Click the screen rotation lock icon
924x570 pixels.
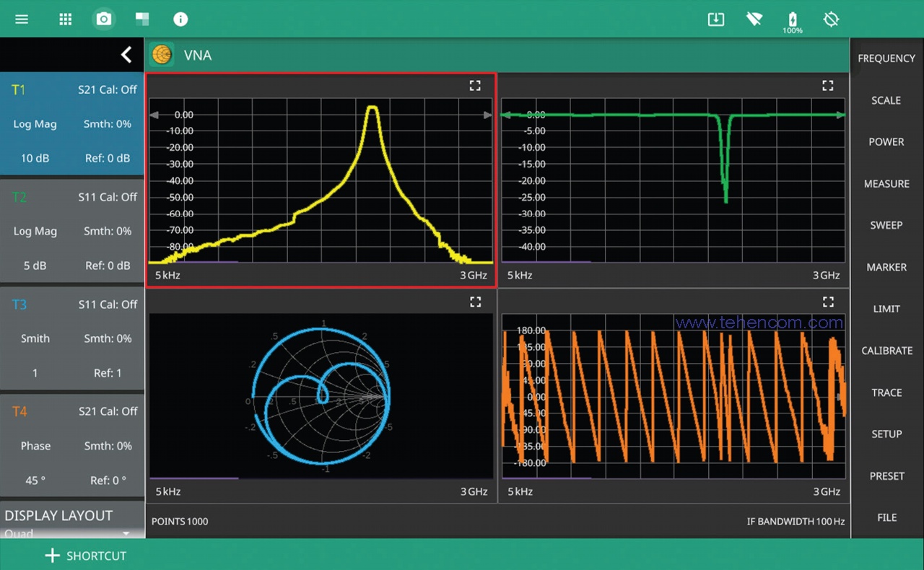[831, 19]
